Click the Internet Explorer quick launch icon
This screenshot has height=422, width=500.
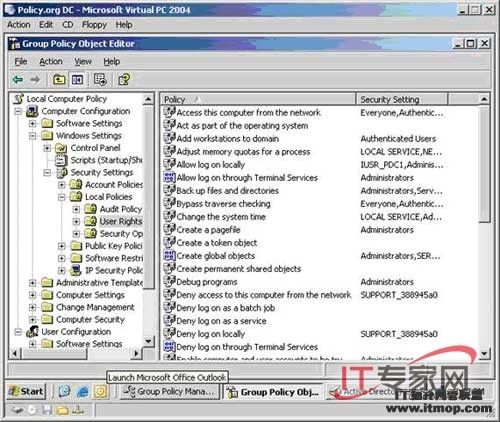(83, 391)
